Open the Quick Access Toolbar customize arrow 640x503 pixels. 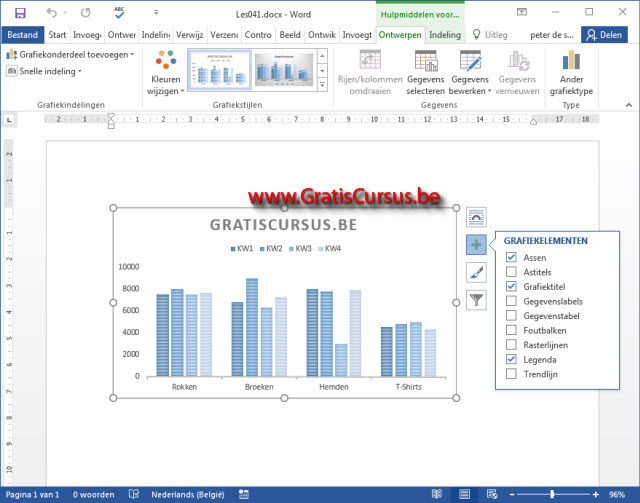click(x=156, y=13)
